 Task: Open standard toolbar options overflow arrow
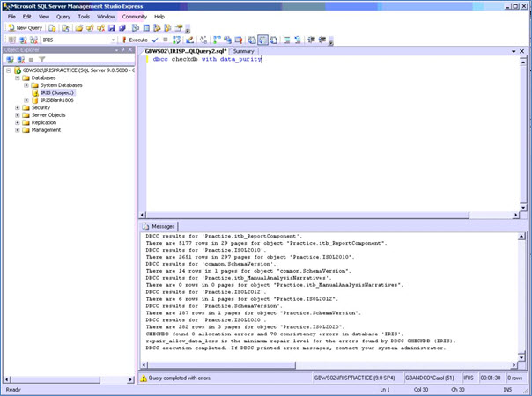coord(188,29)
